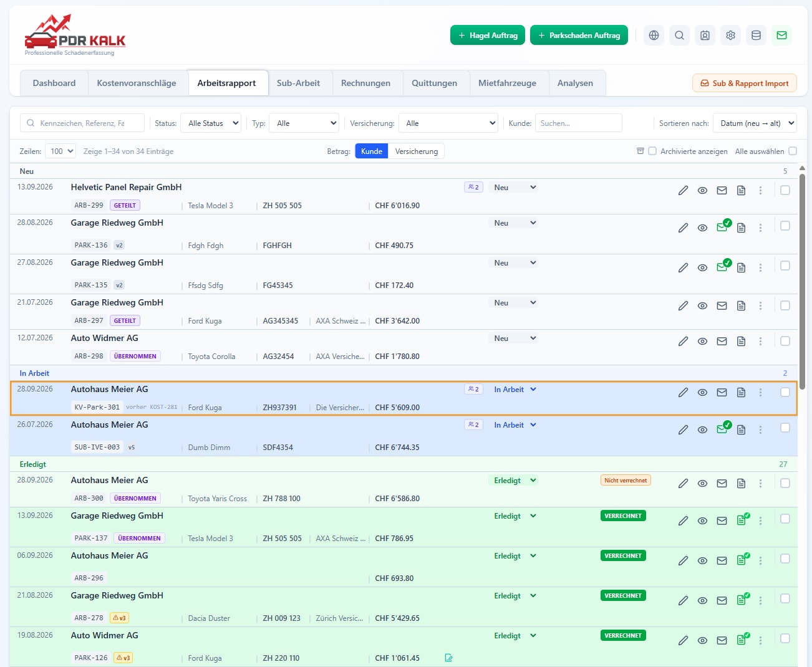Click the Hagel Auftrag button
The width and height of the screenshot is (812, 667).
[488, 36]
